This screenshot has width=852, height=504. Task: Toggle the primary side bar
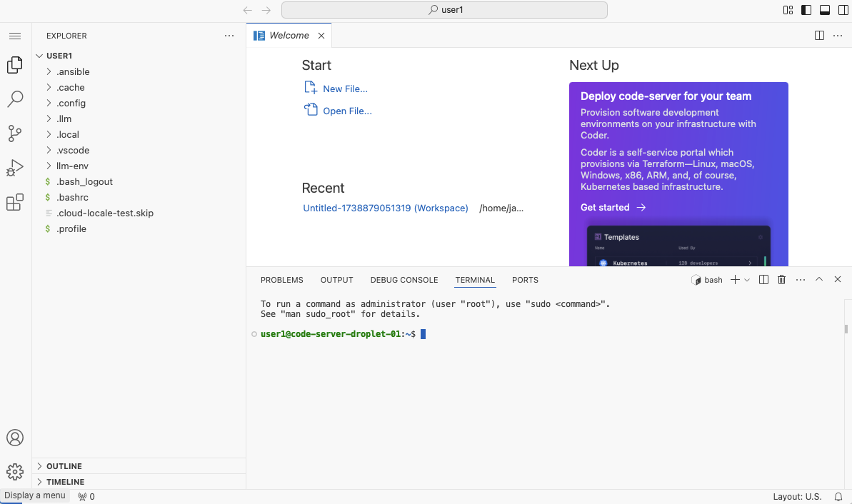click(x=806, y=10)
